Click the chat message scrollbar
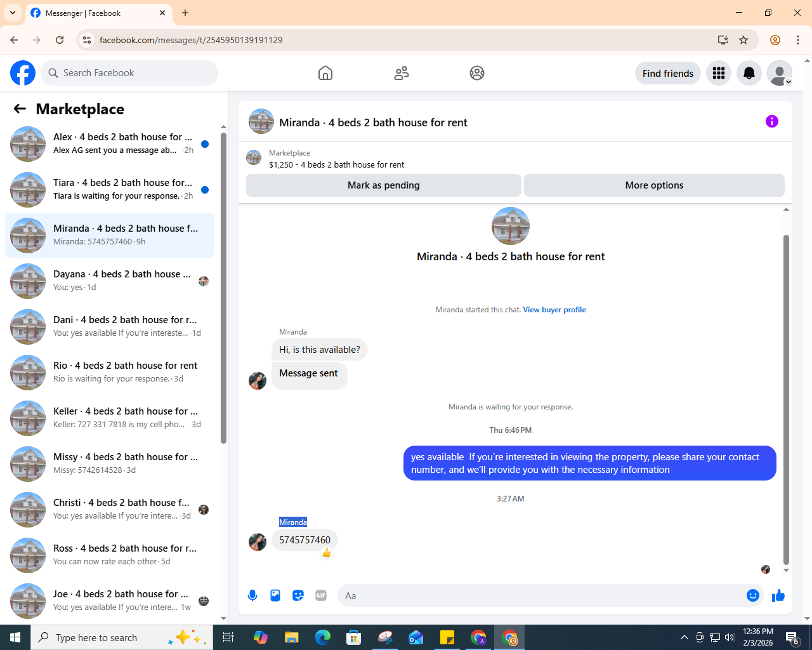This screenshot has width=812, height=650. (786, 399)
